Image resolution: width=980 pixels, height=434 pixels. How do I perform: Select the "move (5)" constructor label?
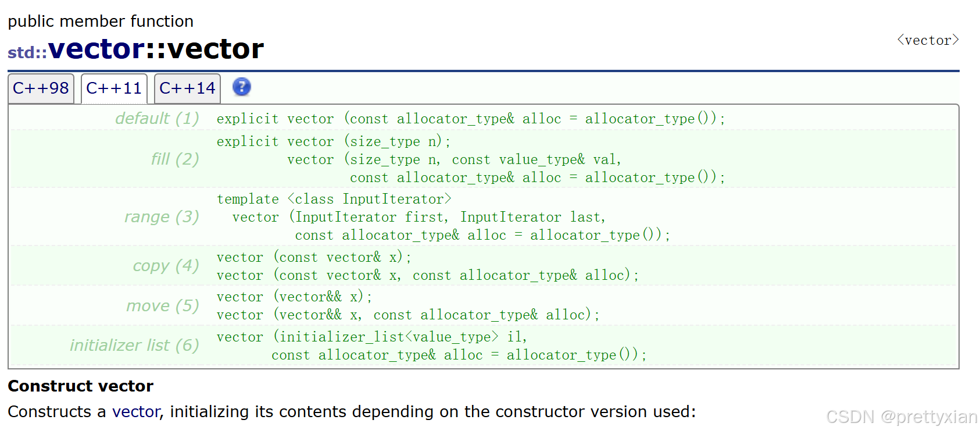pyautogui.click(x=163, y=306)
